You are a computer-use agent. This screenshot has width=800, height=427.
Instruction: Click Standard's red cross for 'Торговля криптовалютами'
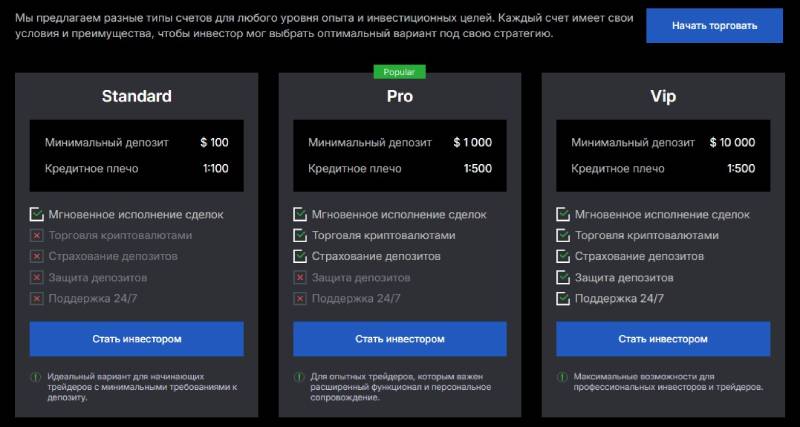(37, 236)
